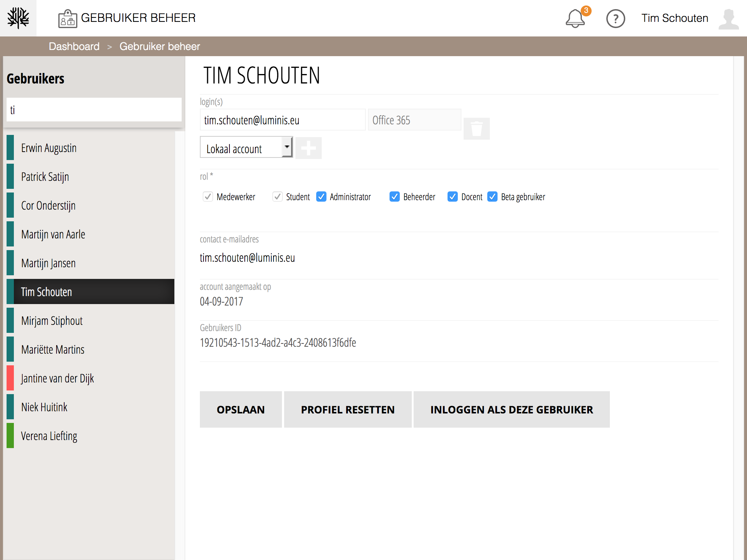Click the orange notification count badge
The height and width of the screenshot is (560, 747).
point(586,11)
